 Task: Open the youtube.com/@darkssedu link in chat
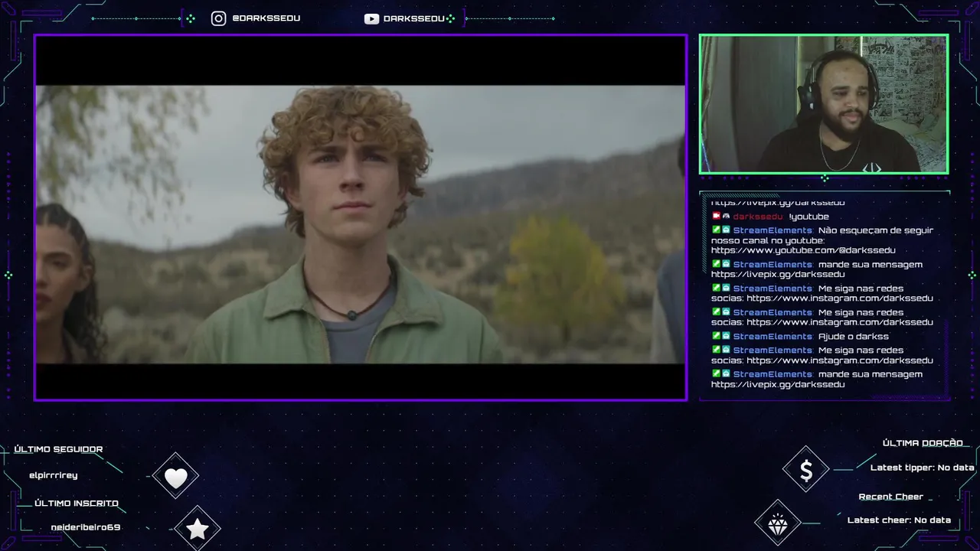[x=803, y=250]
